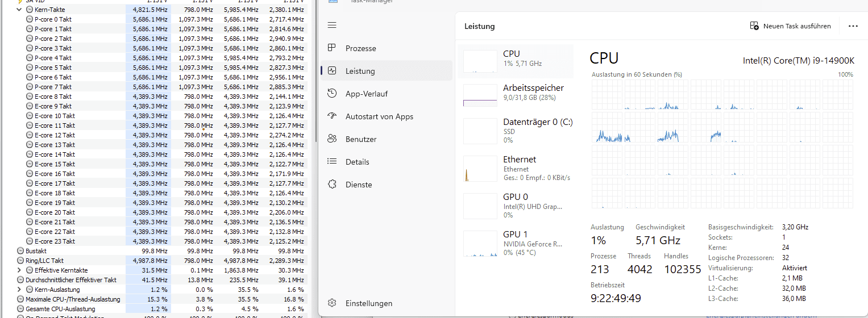This screenshot has height=318, width=868.
Task: Expand the Effektive Kerntakte node
Action: click(19, 270)
